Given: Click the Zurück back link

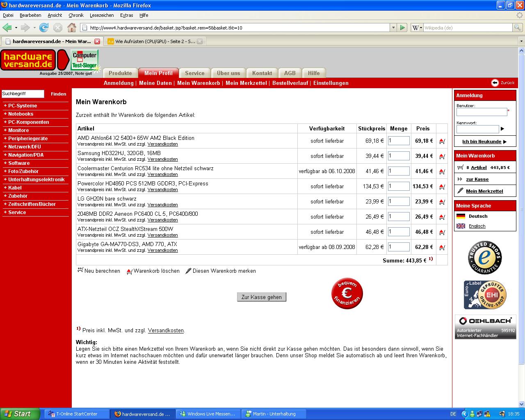Looking at the screenshot, I should tap(503, 83).
